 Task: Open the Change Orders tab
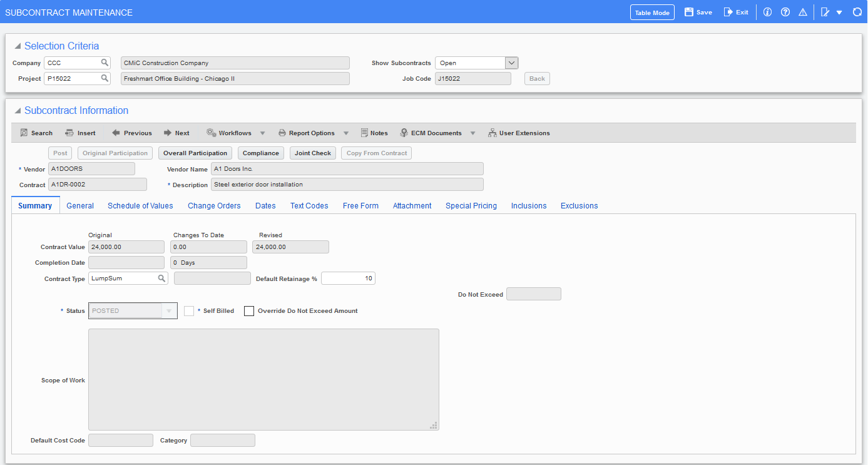tap(214, 206)
